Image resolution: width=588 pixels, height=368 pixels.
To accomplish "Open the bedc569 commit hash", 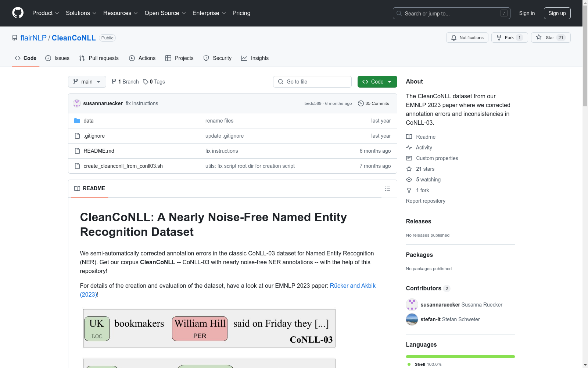I will (313, 103).
